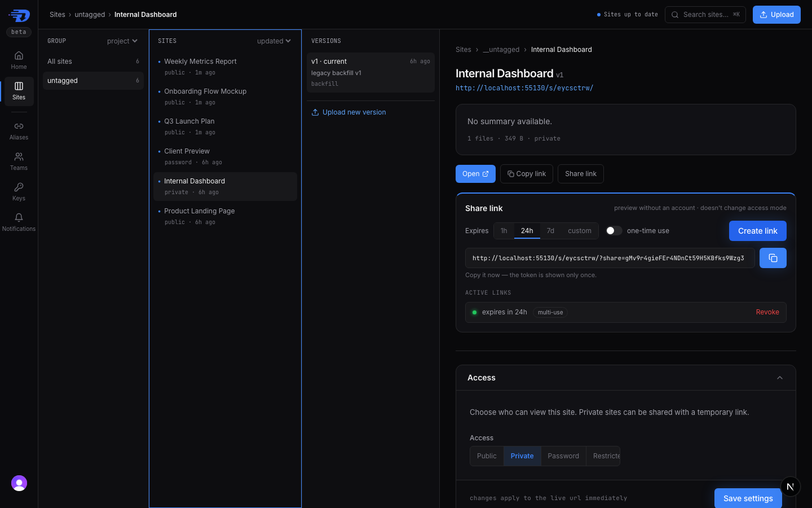
Task: Click the Copy link button
Action: coord(527,174)
